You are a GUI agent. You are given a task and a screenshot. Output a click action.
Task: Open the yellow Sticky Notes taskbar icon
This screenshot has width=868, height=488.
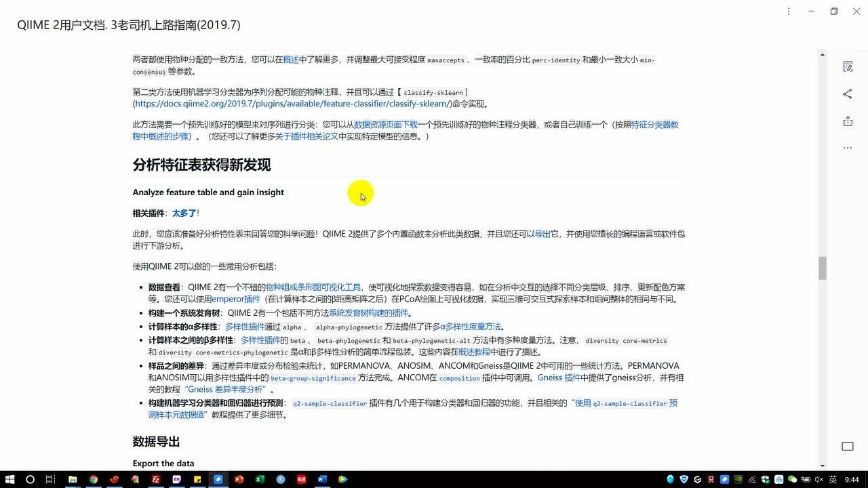coord(197,479)
